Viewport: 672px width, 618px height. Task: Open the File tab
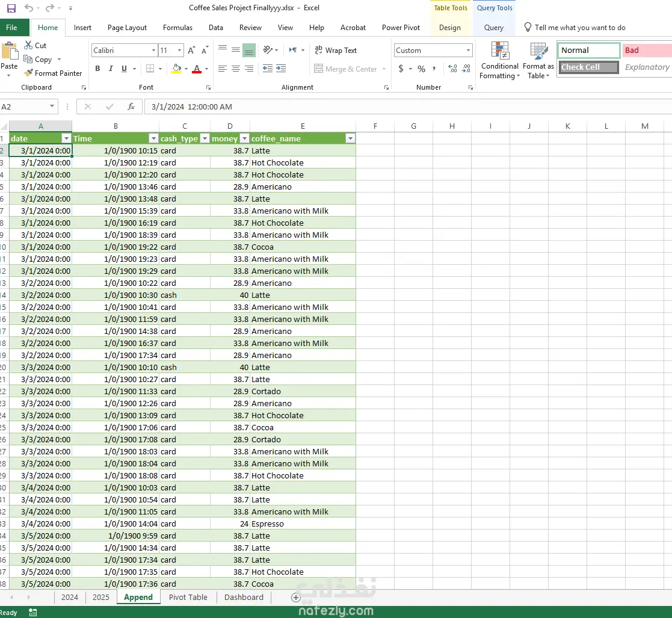(11, 28)
